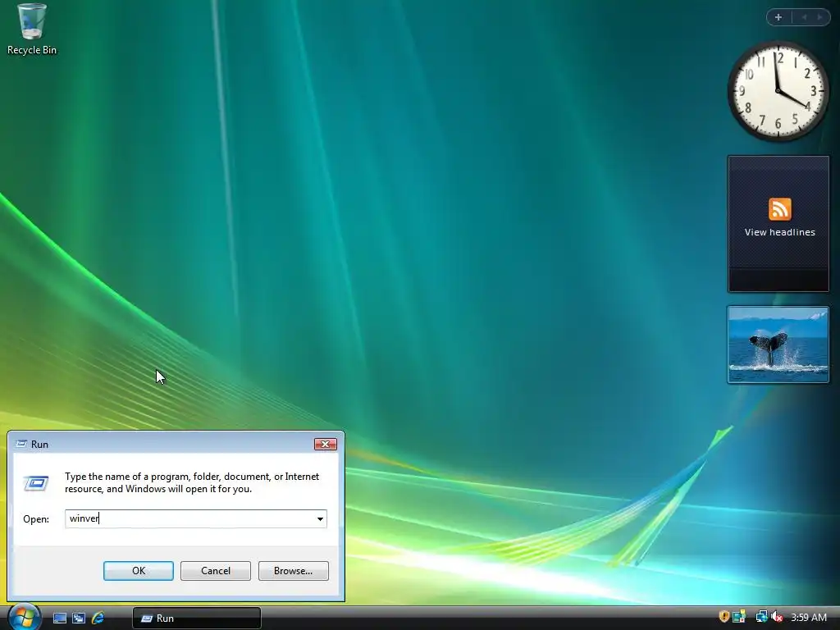Click the orange RSS feed icon
The width and height of the screenshot is (840, 630).
click(x=779, y=209)
